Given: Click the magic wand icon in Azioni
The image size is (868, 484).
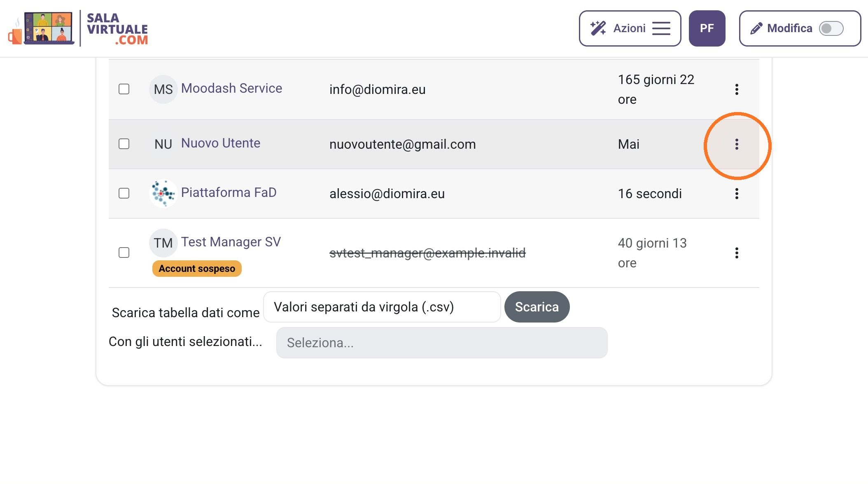Looking at the screenshot, I should 598,28.
